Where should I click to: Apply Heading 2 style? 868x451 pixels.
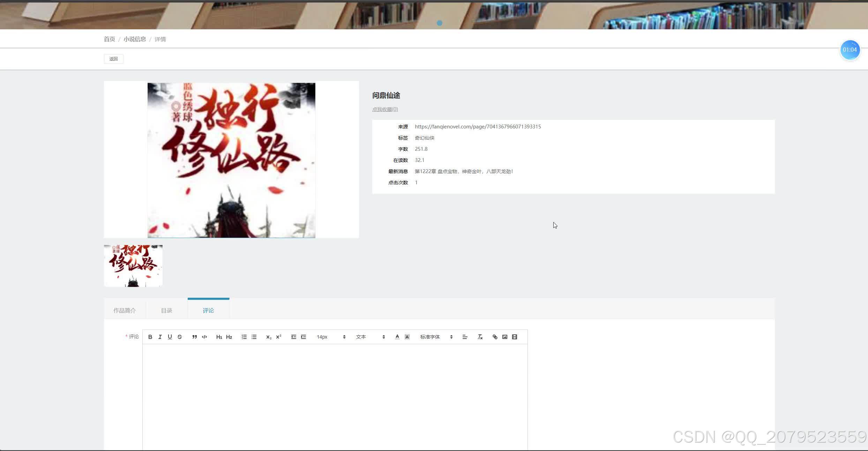[x=229, y=337]
